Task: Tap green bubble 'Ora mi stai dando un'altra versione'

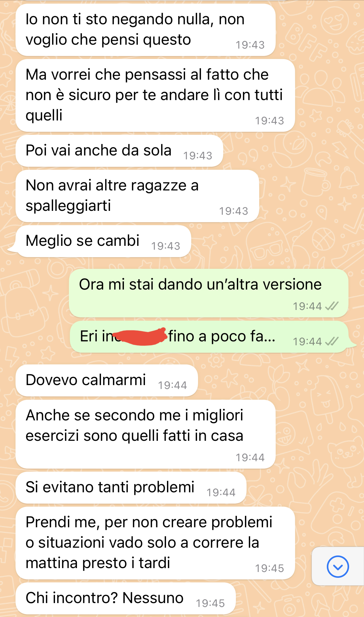Action: click(209, 293)
